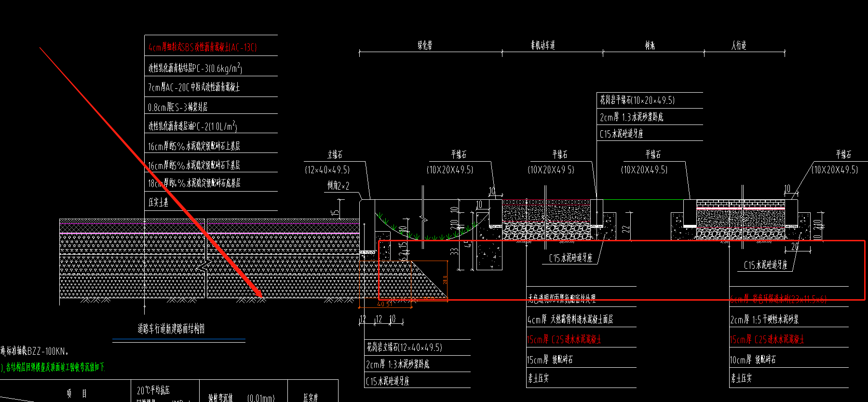Select 花岗岩立缘石(12×40×49.5) annotation
This screenshot has height=402, width=868.
404,347
